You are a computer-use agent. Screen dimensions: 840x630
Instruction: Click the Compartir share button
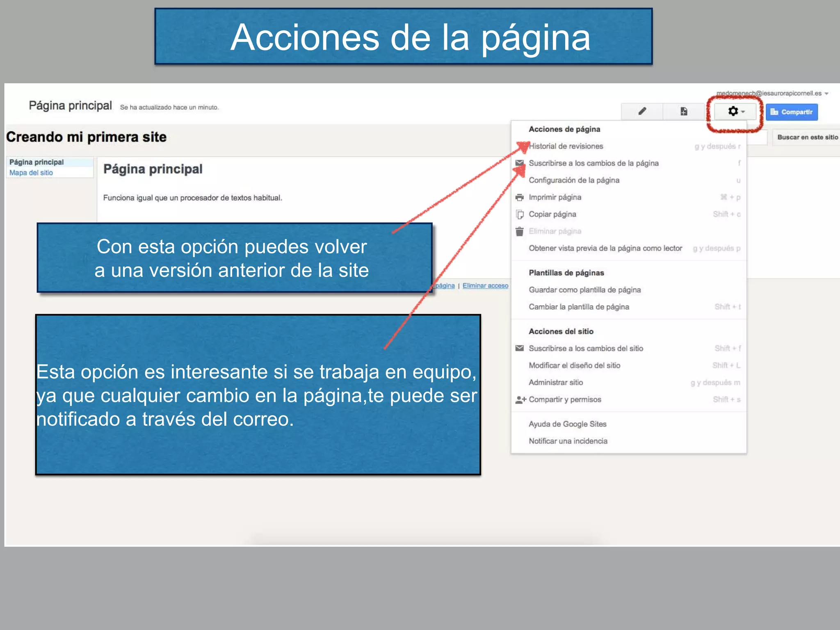792,112
